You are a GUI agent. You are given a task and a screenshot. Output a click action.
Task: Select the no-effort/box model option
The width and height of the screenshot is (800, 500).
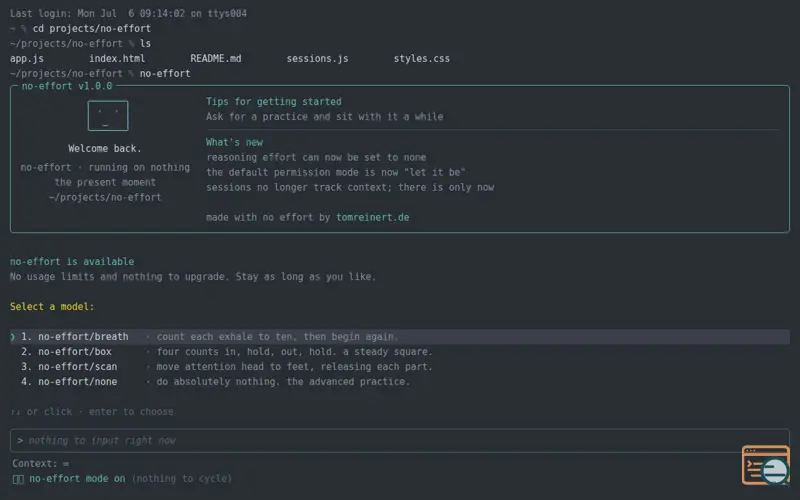coord(399,352)
